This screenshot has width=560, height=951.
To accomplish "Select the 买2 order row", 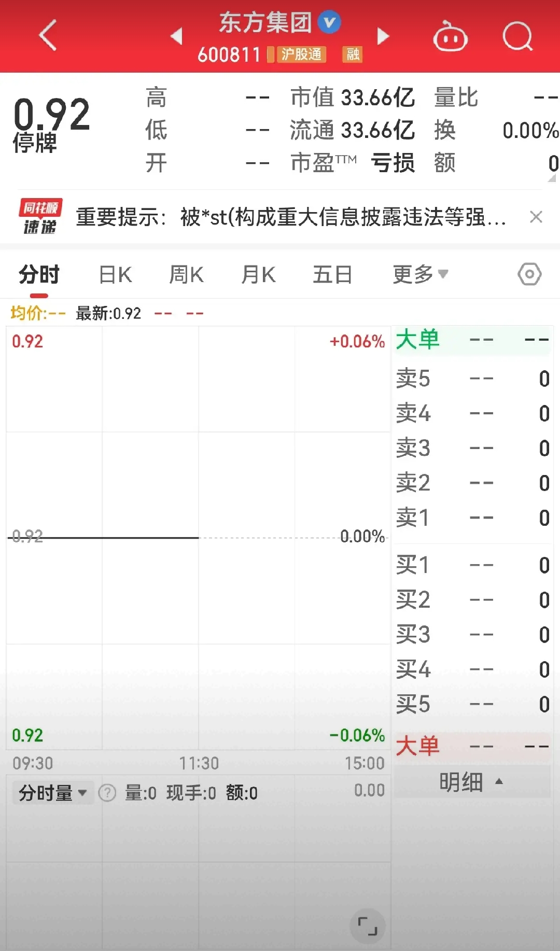I will 472,599.
